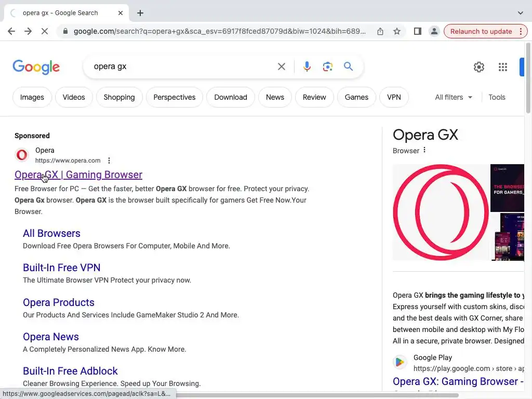This screenshot has height=399, width=532.
Task: Open the Chrome three-dot menu
Action: click(521, 31)
